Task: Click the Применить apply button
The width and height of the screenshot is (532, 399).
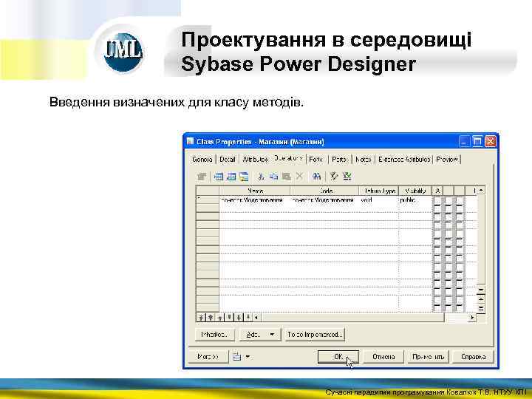Action: [428, 357]
